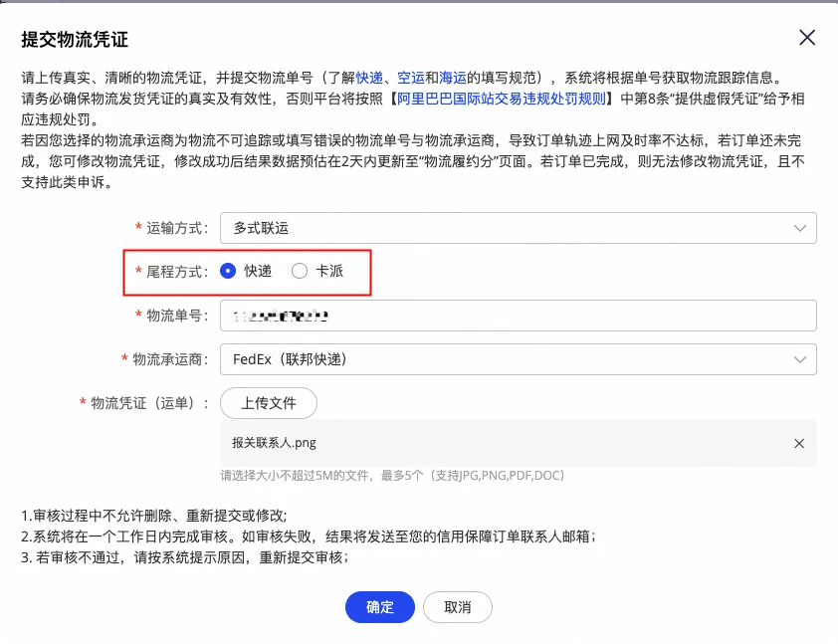The image size is (838, 644).
Task: Click the 物流凭证（运单） field label
Action: pyautogui.click(x=149, y=403)
